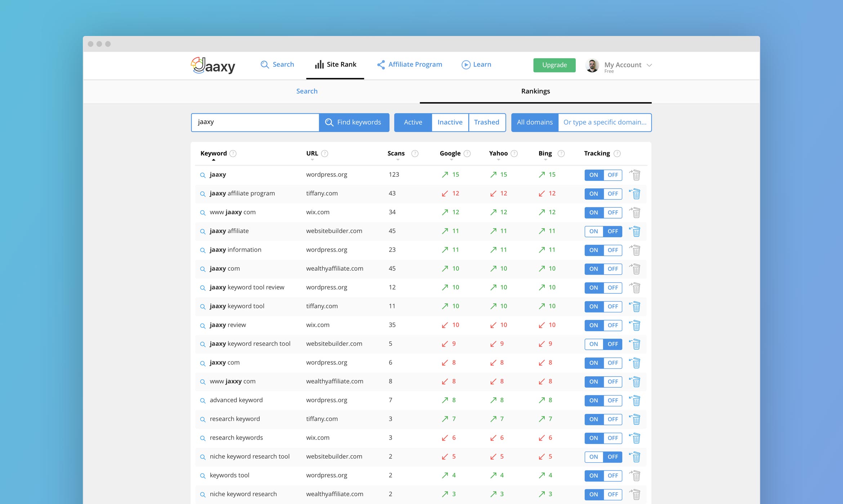Viewport: 843px width, 504px height.
Task: Sort the table by the Scans column
Action: (x=396, y=153)
